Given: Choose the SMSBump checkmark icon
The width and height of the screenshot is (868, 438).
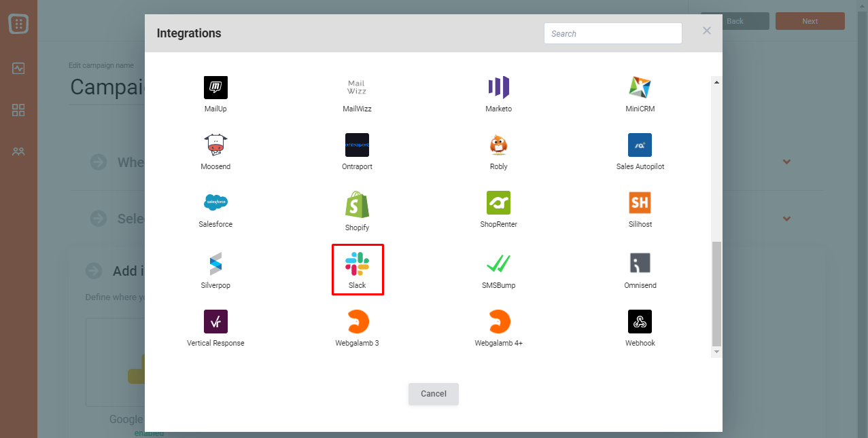Looking at the screenshot, I should [x=498, y=263].
